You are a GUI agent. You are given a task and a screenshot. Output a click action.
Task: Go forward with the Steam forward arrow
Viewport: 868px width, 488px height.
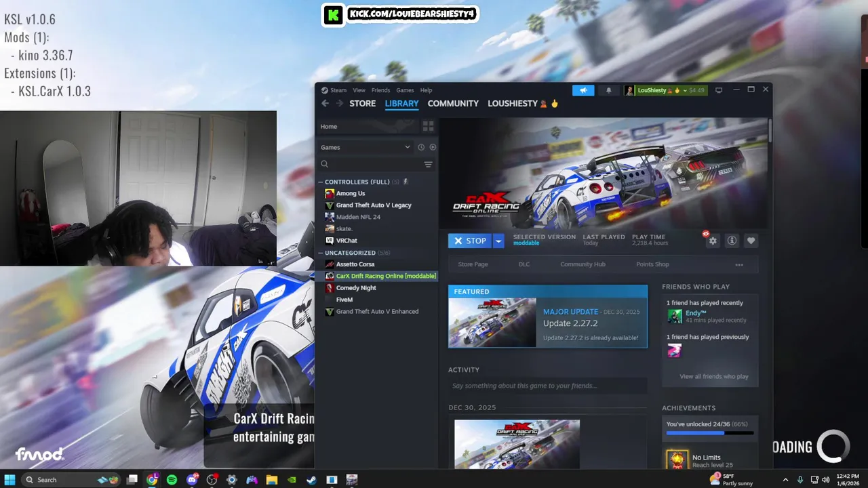(340, 103)
